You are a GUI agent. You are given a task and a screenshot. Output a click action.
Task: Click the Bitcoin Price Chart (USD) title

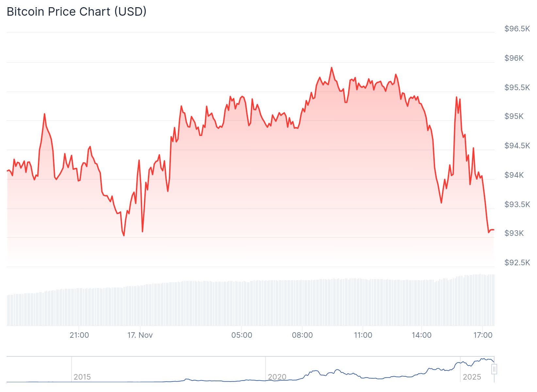click(76, 12)
